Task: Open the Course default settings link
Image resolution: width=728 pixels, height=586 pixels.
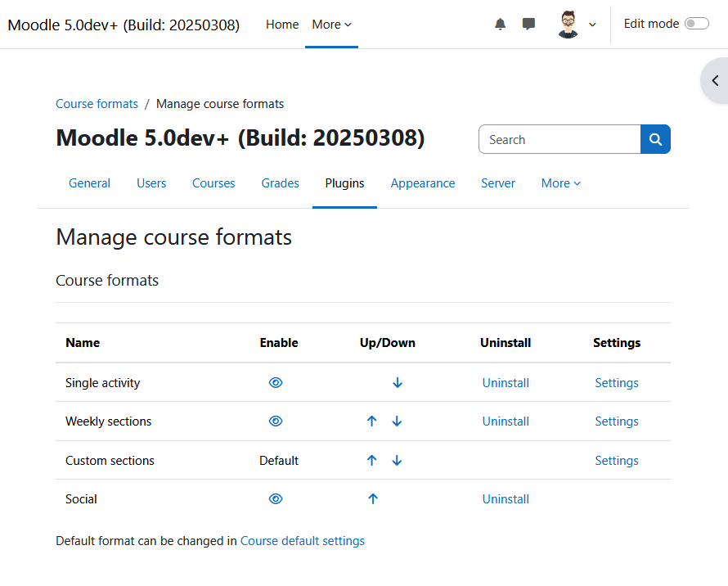Action: tap(303, 541)
